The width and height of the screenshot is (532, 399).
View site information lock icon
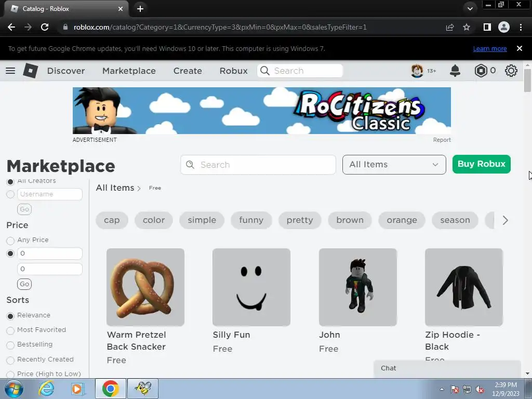click(x=65, y=27)
